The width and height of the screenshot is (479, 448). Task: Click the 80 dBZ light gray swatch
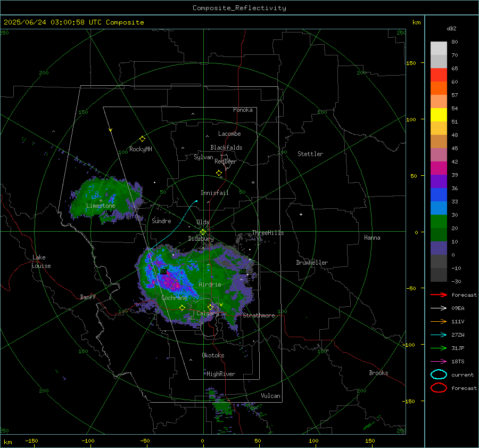(x=439, y=48)
